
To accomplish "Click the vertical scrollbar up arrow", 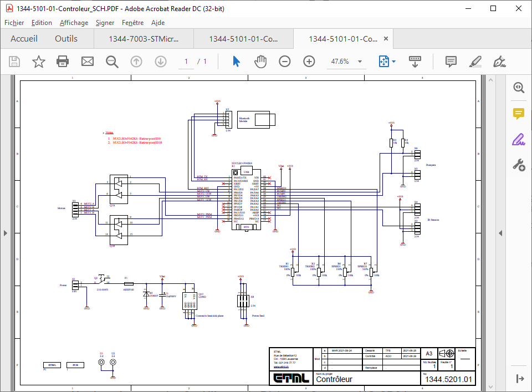I will pos(490,80).
